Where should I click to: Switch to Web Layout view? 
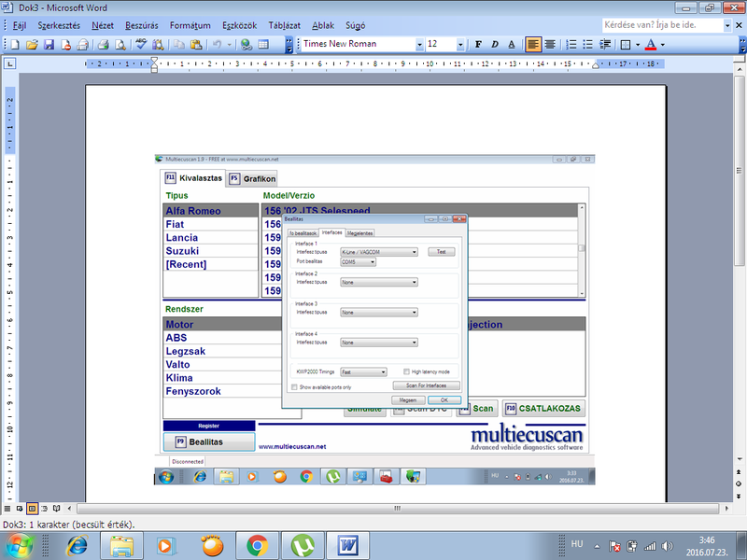(x=20, y=509)
